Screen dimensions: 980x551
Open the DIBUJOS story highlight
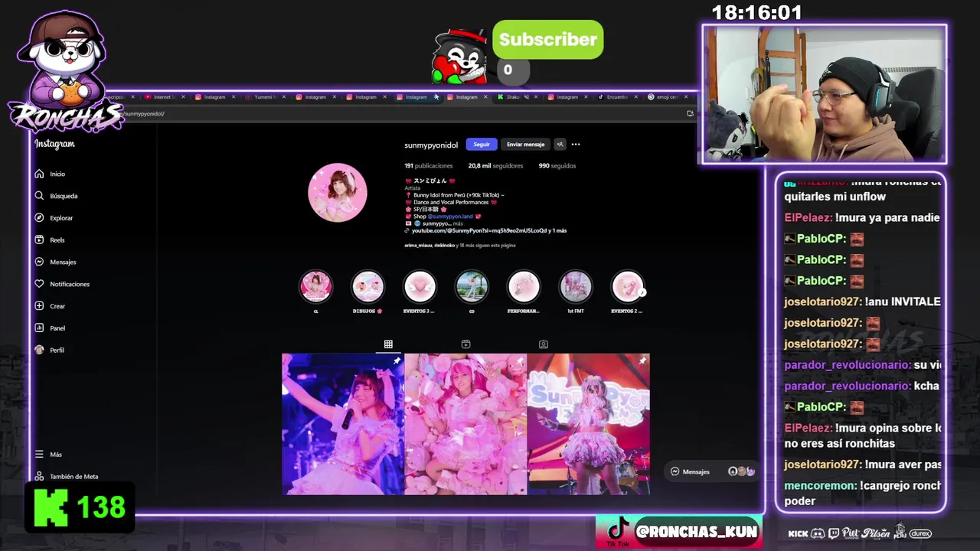coord(367,287)
